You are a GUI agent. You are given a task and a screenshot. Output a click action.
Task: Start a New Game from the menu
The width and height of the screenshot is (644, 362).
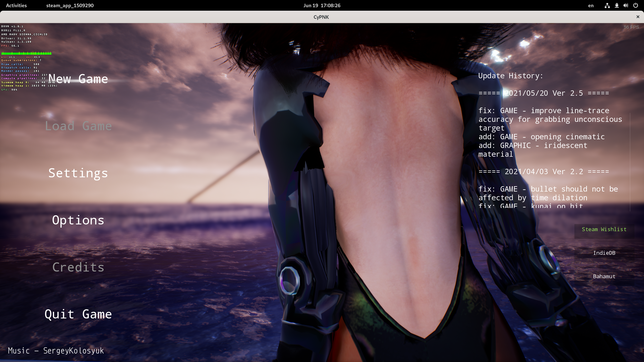78,79
